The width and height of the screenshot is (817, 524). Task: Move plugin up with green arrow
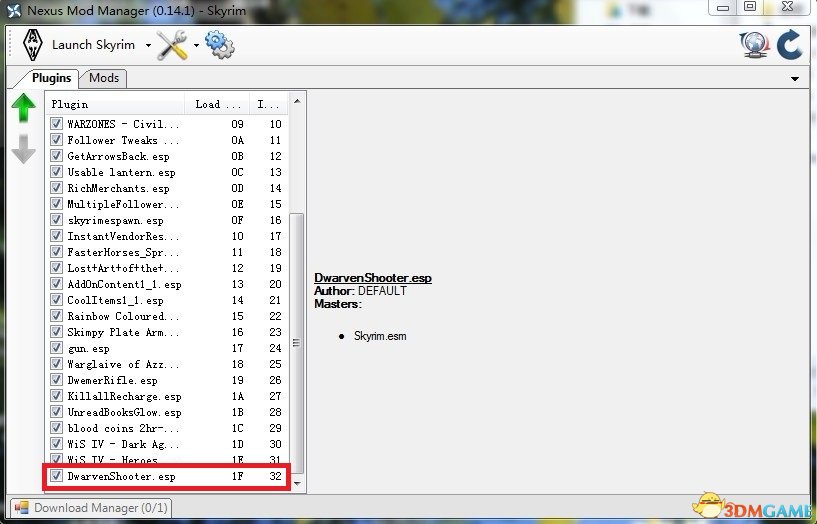coord(23,108)
